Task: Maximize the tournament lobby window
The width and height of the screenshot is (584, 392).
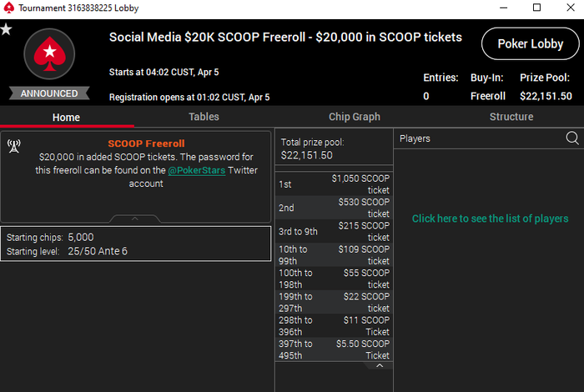Action: point(536,8)
